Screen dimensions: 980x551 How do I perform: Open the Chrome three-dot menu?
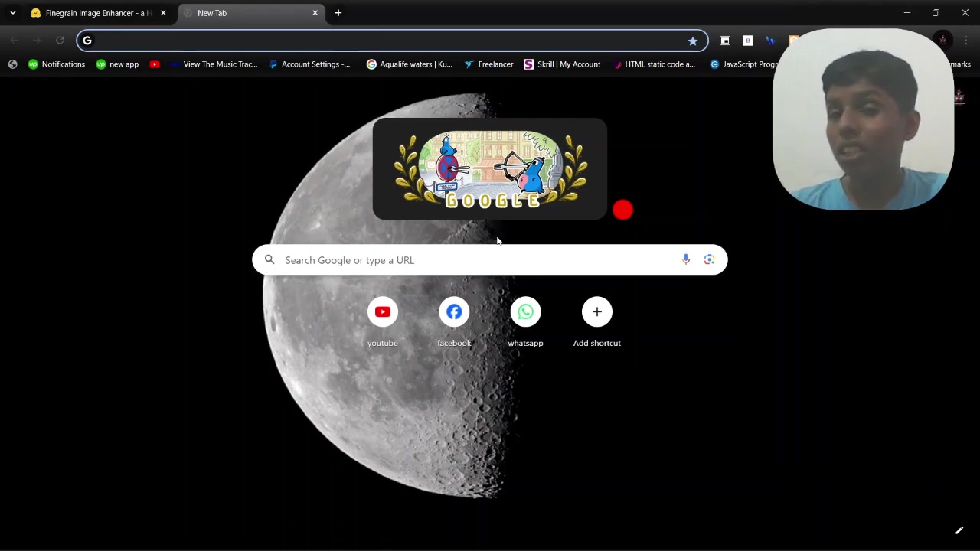coord(966,41)
